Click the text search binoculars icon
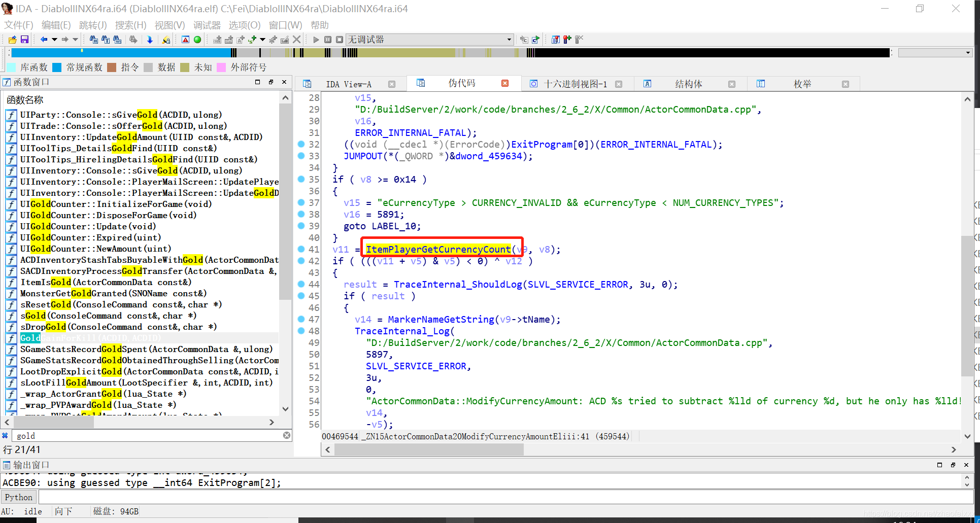The image size is (980, 523). [106, 40]
